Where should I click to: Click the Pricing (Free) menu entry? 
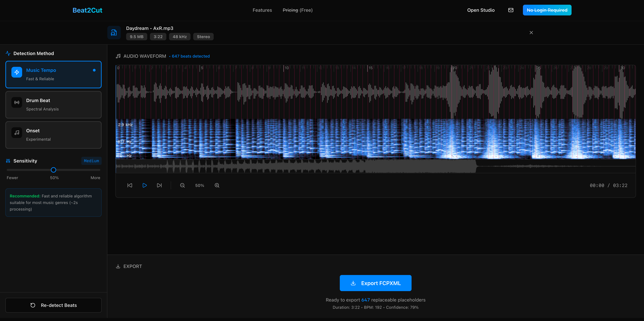coord(298,10)
